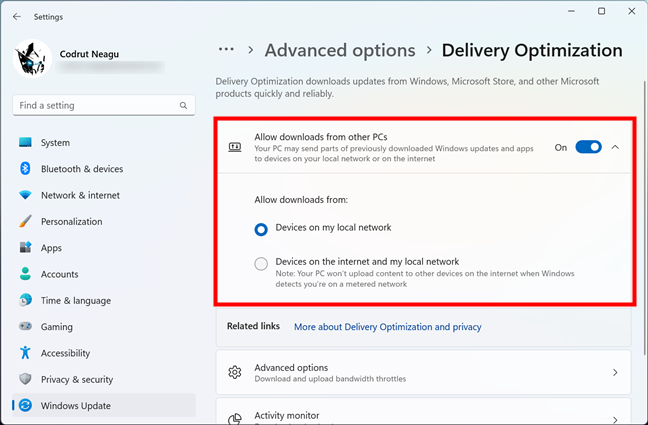Click the Related links label
648x425 pixels.
253,326
